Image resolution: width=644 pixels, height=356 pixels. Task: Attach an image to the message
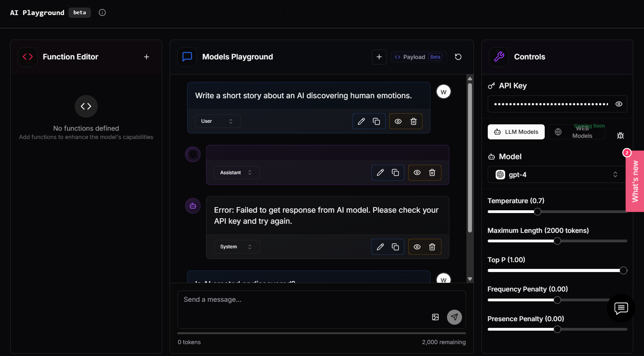(x=435, y=317)
